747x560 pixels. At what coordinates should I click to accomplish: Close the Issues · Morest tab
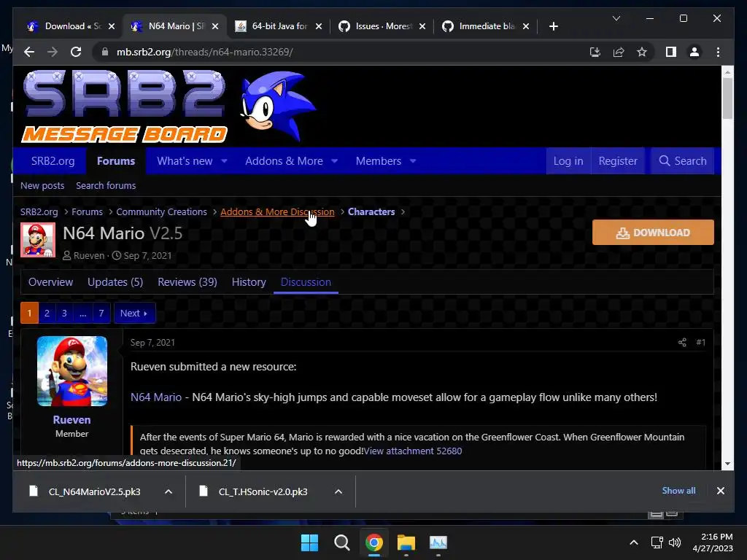pyautogui.click(x=422, y=26)
